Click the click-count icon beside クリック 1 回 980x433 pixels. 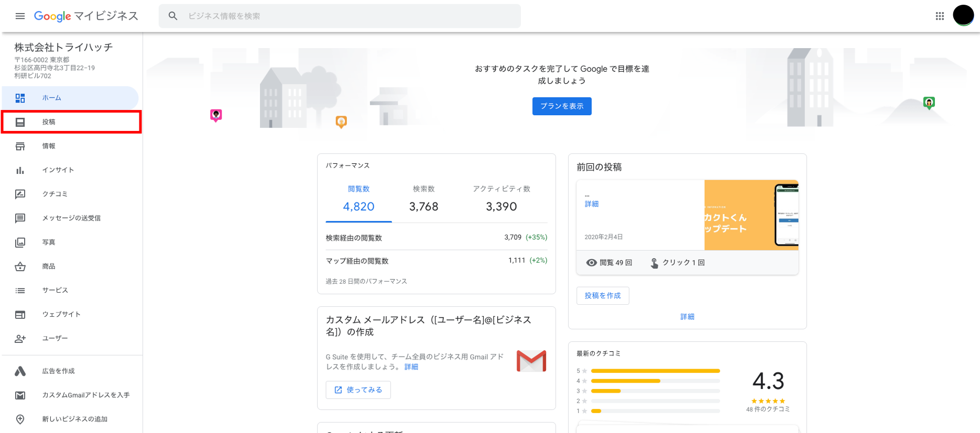click(x=654, y=263)
